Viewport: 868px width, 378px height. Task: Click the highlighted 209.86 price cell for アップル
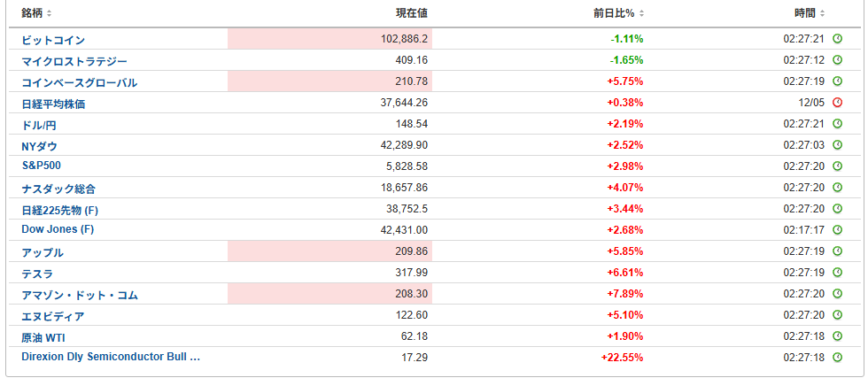pos(329,251)
